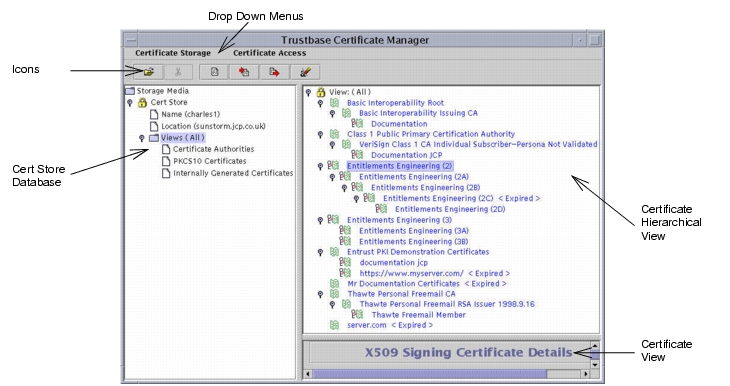The image size is (730, 386).
Task: Click the page icon beside Certificate Authorities
Action: pos(166,149)
